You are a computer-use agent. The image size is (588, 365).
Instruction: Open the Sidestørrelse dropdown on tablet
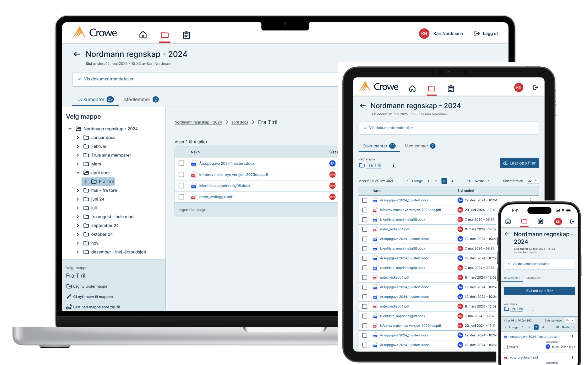[x=533, y=181]
